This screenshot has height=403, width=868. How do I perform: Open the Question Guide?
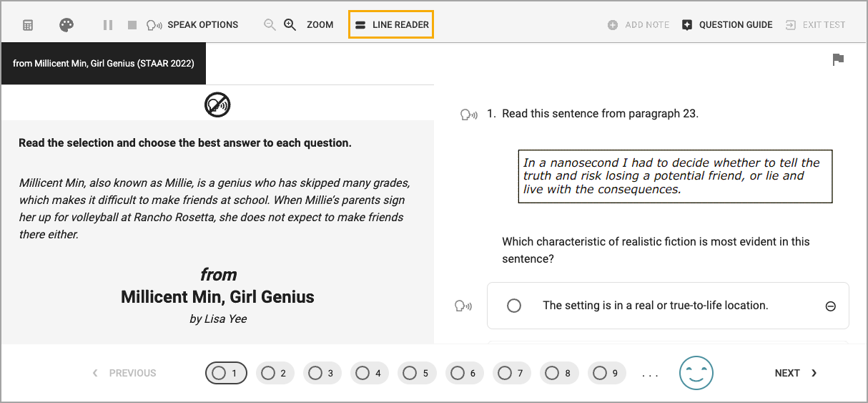(727, 25)
